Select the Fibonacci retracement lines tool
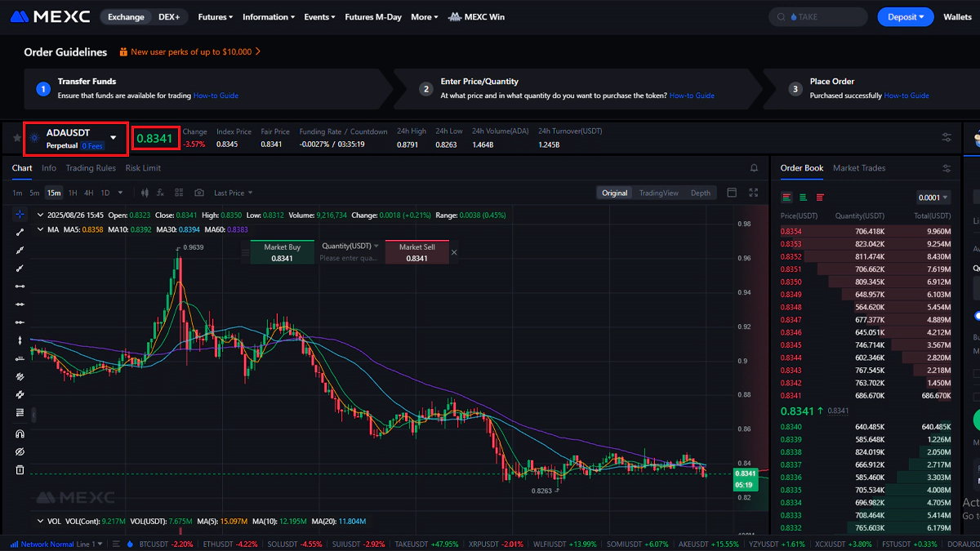 coord(20,413)
